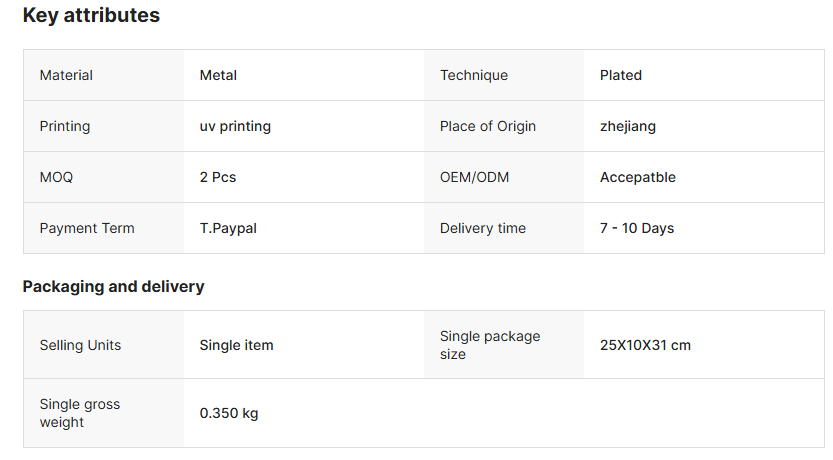Select the Delivery time label
This screenshot has width=833, height=460.
(483, 228)
